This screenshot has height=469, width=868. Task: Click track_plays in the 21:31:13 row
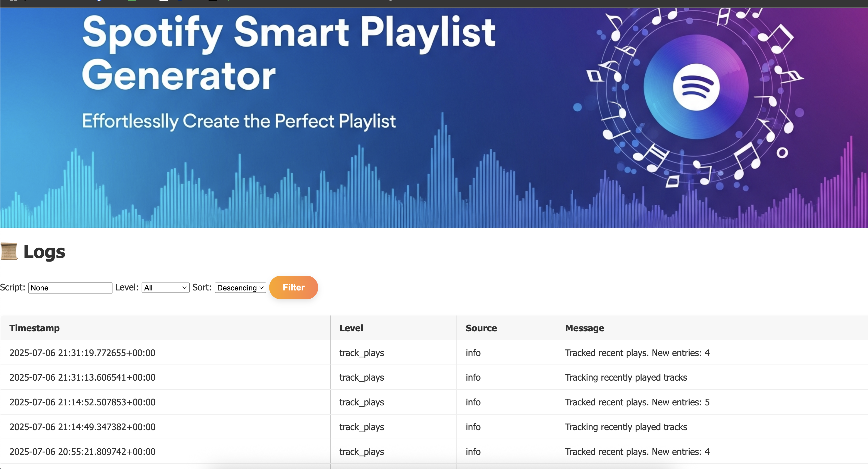362,378
